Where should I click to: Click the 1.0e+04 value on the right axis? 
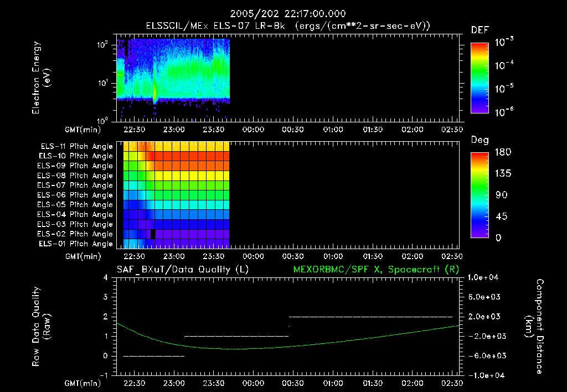[483, 277]
